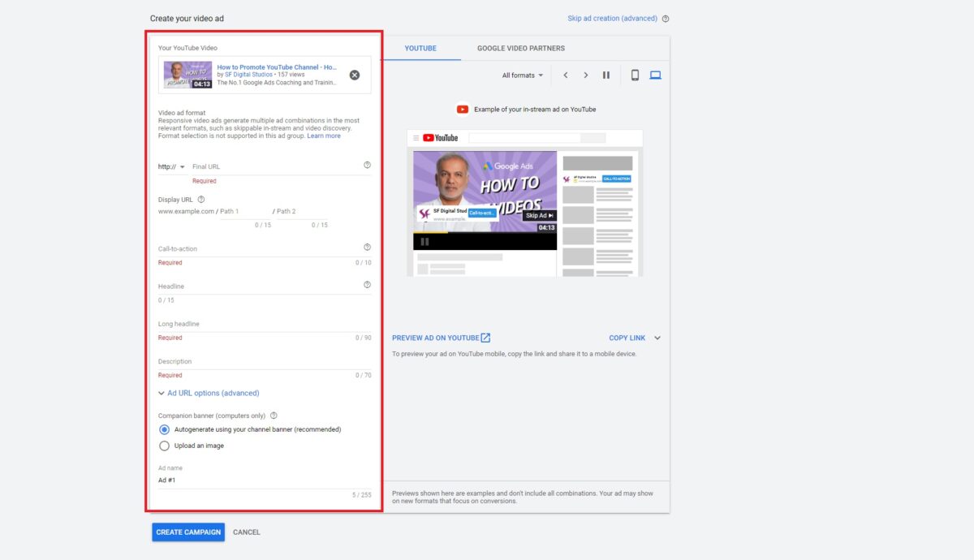
Task: Remove the selected YouTube video
Action: pyautogui.click(x=355, y=75)
